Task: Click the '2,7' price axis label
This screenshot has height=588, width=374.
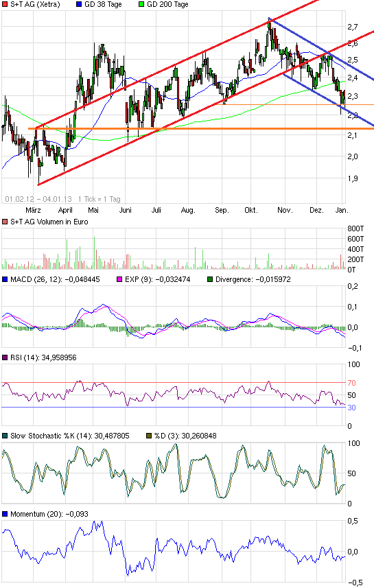Action: (x=353, y=27)
